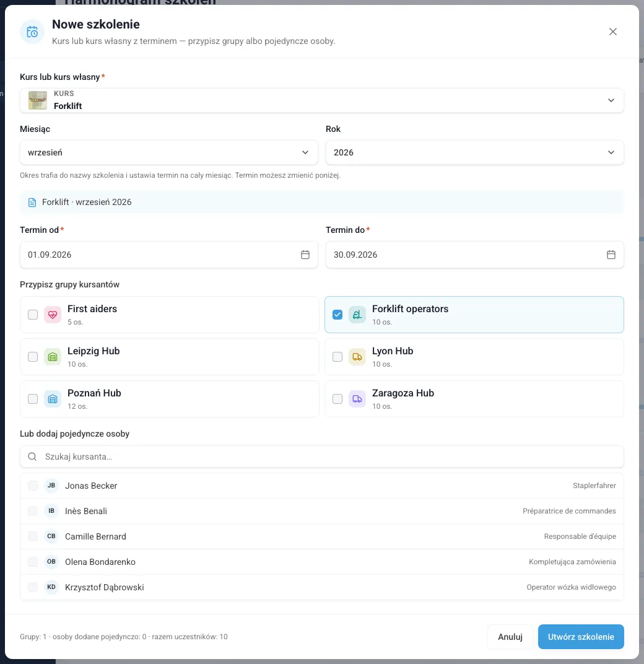Image resolution: width=644 pixels, height=664 pixels.
Task: Check the First aiders group checkbox
Action: 33,315
